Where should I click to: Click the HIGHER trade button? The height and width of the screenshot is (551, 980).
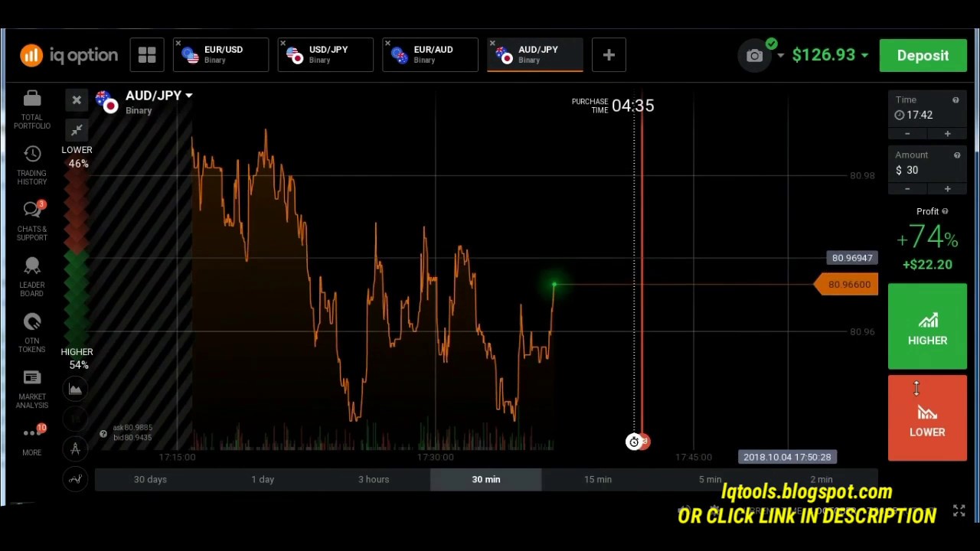click(927, 327)
